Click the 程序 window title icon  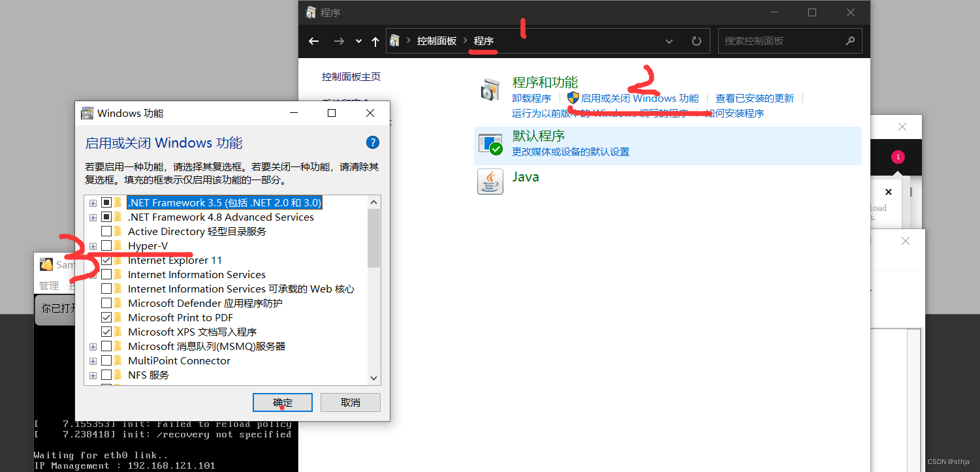coord(311,12)
